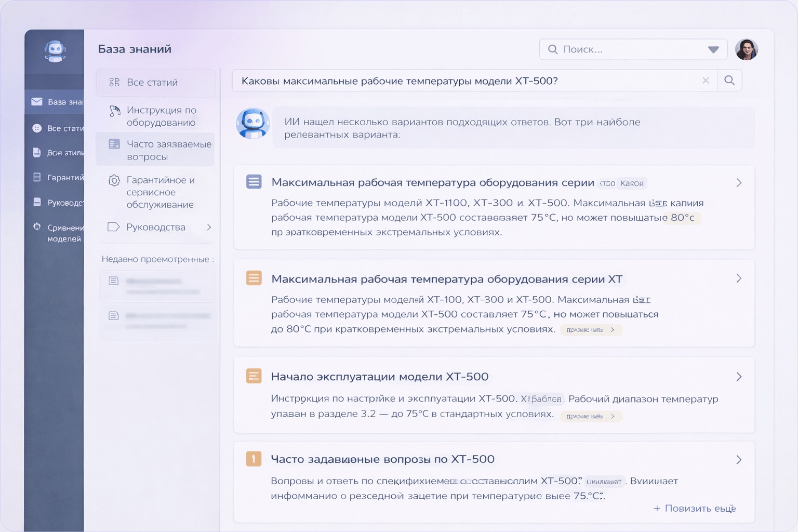Image resolution: width=798 pixels, height=532 pixels.
Task: Select Все статьи in the category menu
Action: pos(152,83)
